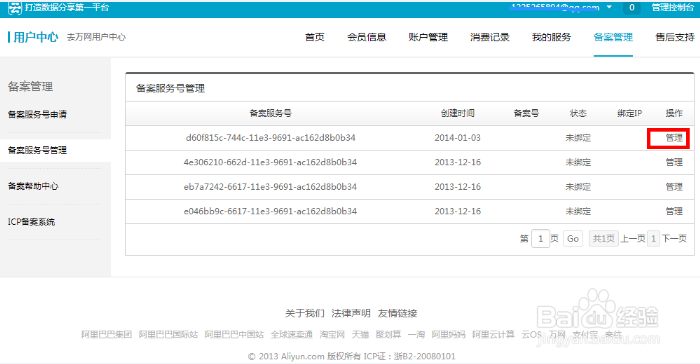
Task: Open 关于我们 footer link
Action: [305, 314]
